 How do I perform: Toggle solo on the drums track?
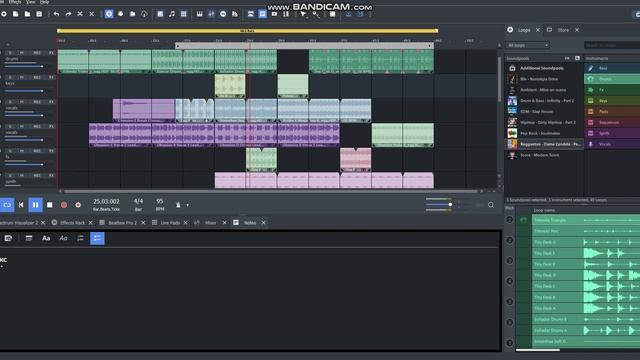click(10, 53)
